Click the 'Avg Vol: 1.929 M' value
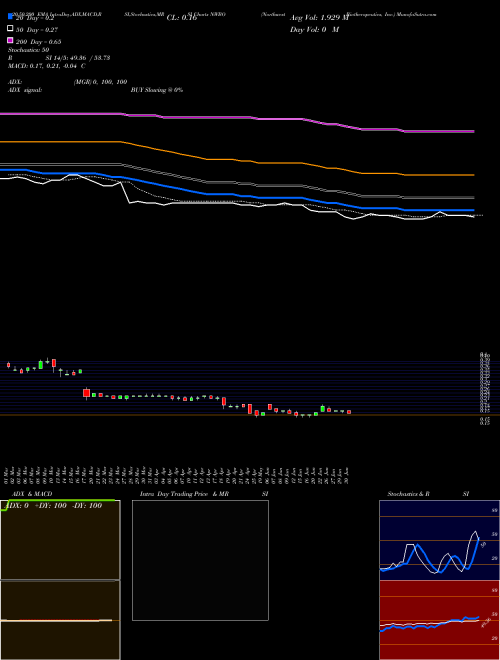 [x=319, y=18]
